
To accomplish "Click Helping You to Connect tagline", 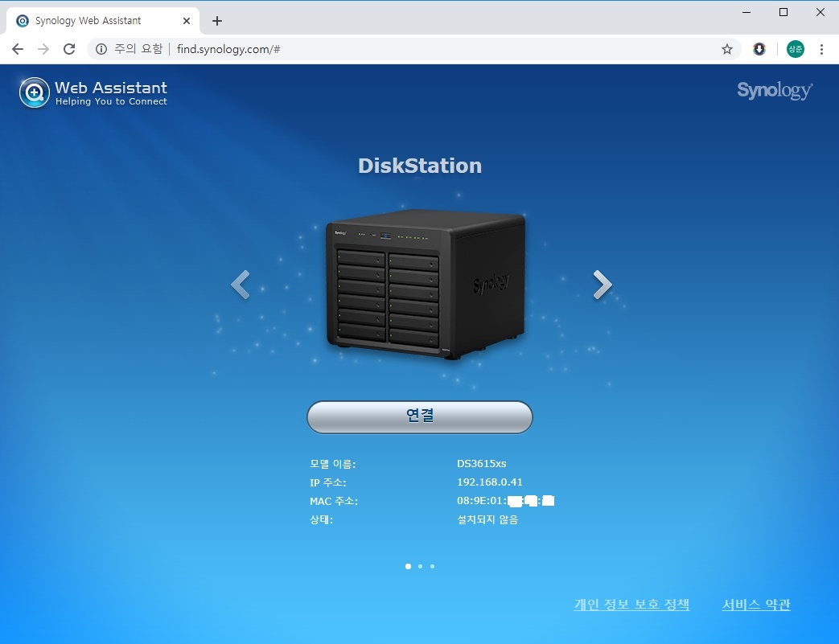I will click(111, 101).
